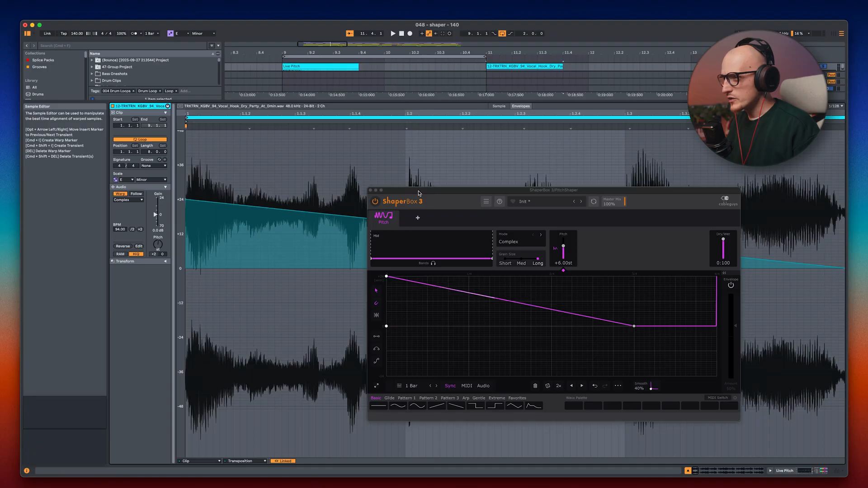
Task: Click the ShaperBox Dry/Wet slider
Action: click(x=723, y=249)
